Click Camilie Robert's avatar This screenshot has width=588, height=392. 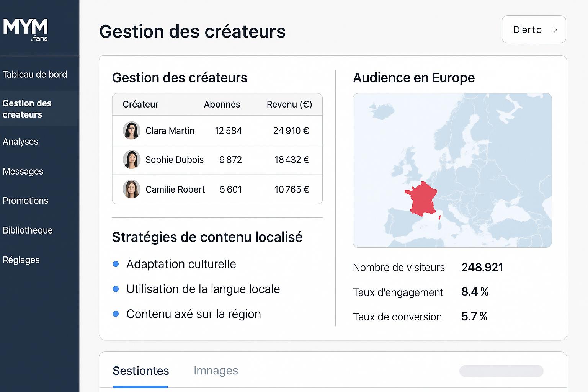click(131, 189)
